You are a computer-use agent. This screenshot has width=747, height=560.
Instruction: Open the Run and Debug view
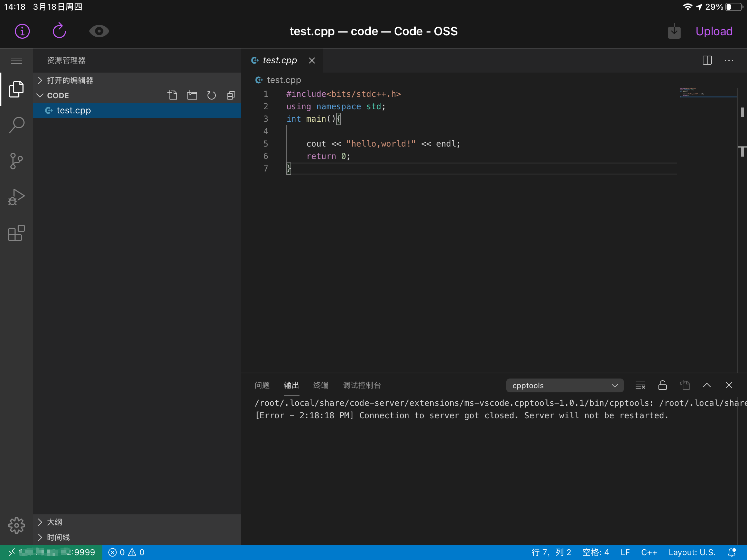pos(16,197)
